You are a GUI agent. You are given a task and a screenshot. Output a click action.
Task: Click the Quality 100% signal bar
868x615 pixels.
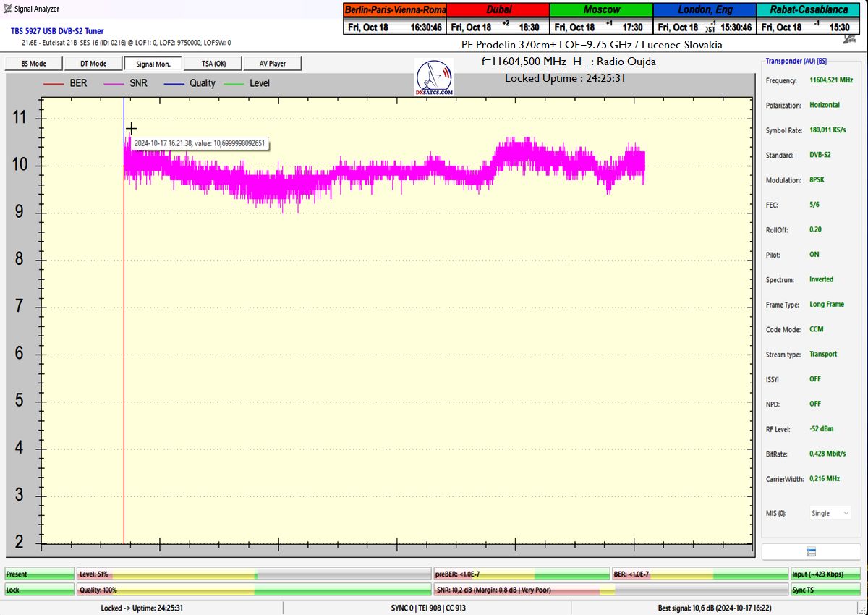[253, 590]
